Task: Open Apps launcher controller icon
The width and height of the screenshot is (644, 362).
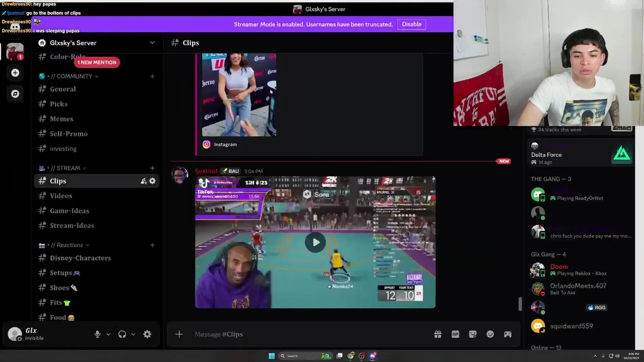Action: coord(508,334)
